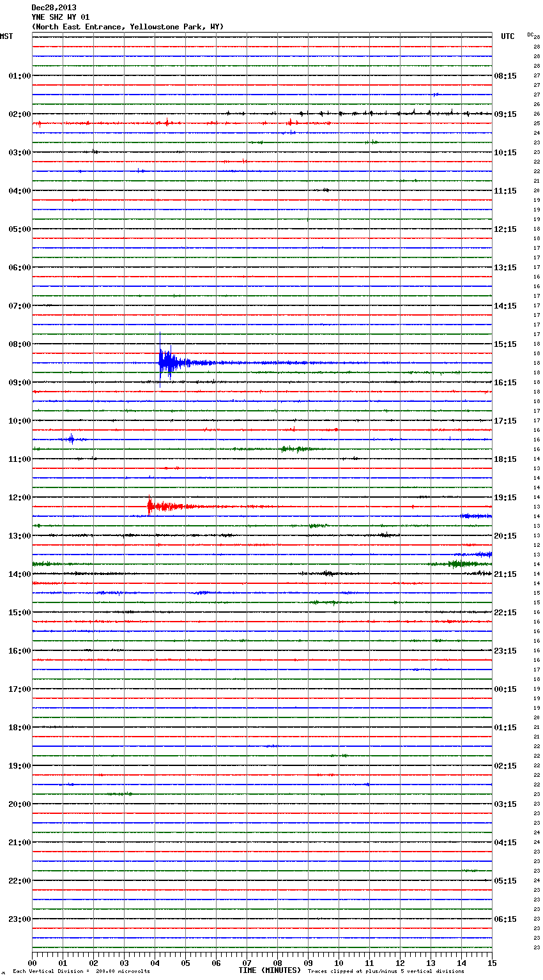This screenshot has height=980, width=543.
Task: Click the Each Vertical Division scale note
Action: [81, 972]
